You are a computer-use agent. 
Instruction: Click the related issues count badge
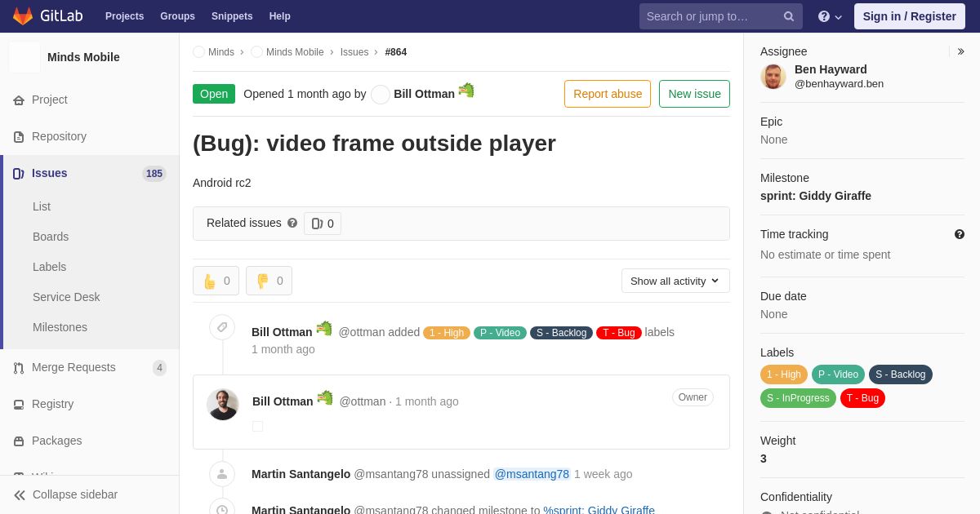(x=323, y=224)
